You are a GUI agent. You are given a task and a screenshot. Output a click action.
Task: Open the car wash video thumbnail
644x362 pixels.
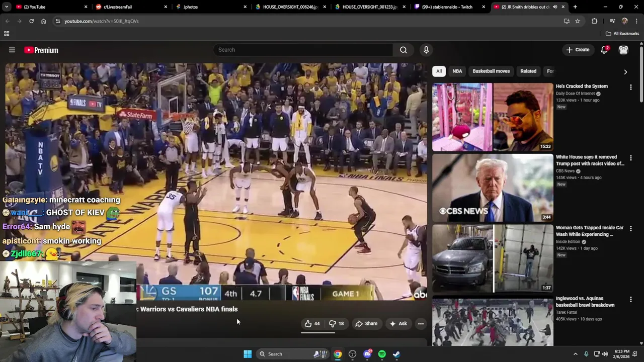point(493,258)
